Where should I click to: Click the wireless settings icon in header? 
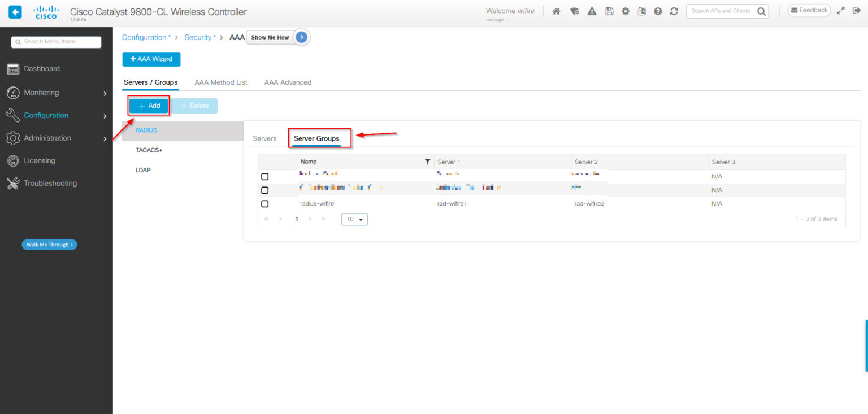point(574,10)
